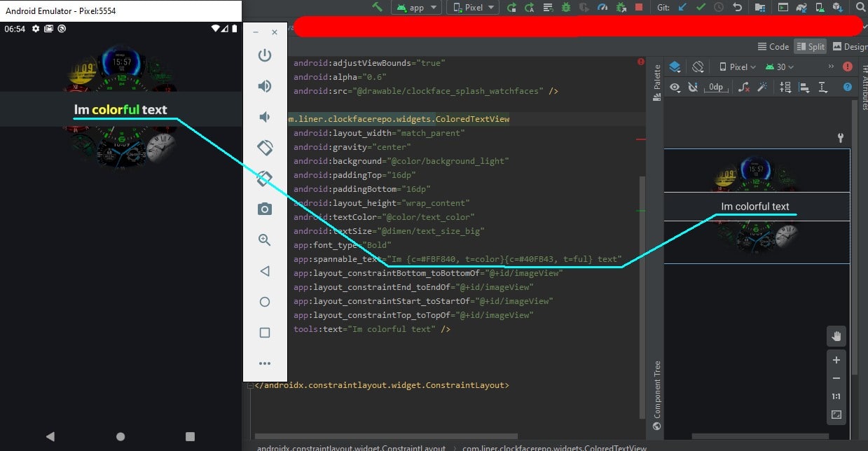
Task: Click wrench icon above design preview
Action: click(x=841, y=139)
